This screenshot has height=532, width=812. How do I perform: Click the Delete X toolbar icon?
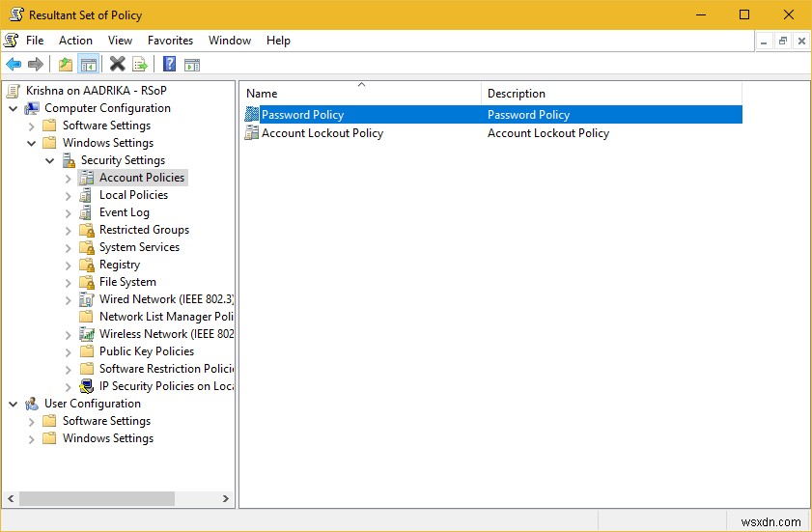pyautogui.click(x=118, y=64)
